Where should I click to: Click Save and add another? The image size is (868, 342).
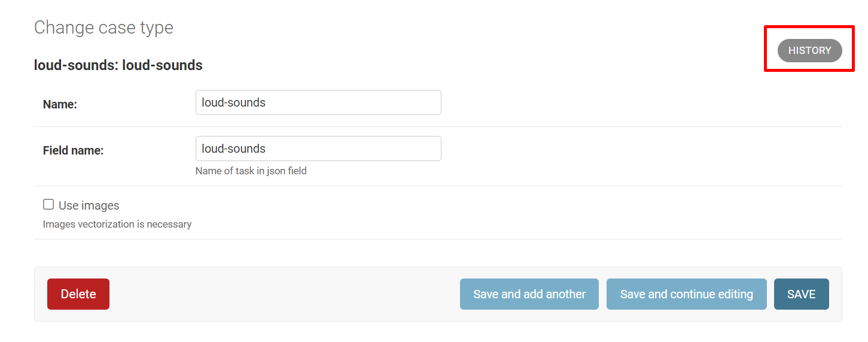coord(529,294)
